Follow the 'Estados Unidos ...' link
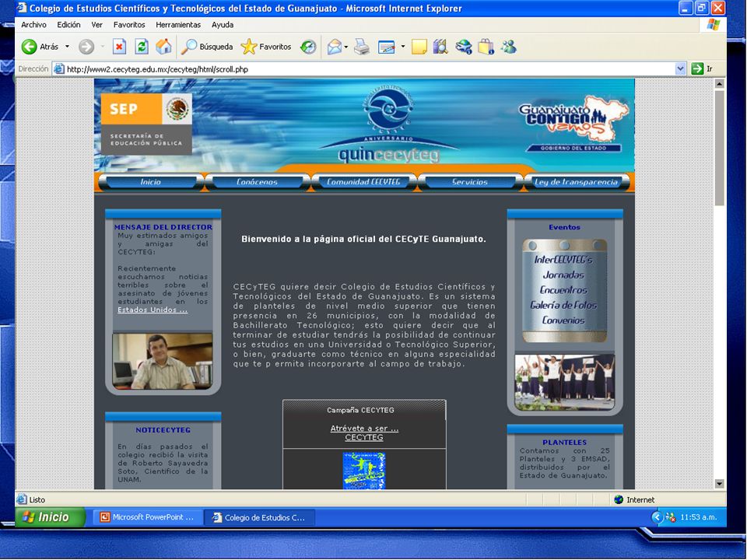Viewport: 747px width, 560px height. 153,310
